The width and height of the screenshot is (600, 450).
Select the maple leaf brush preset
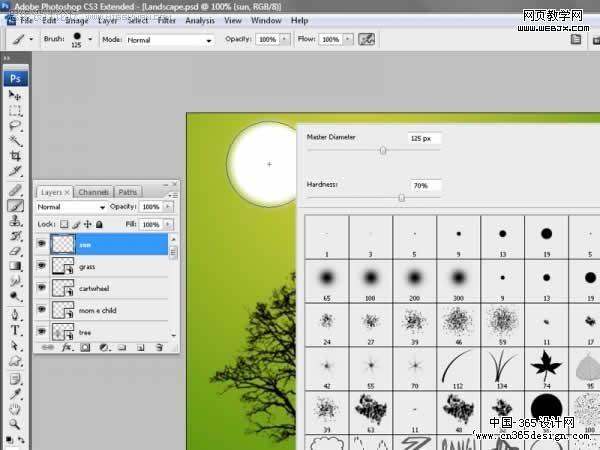click(546, 366)
